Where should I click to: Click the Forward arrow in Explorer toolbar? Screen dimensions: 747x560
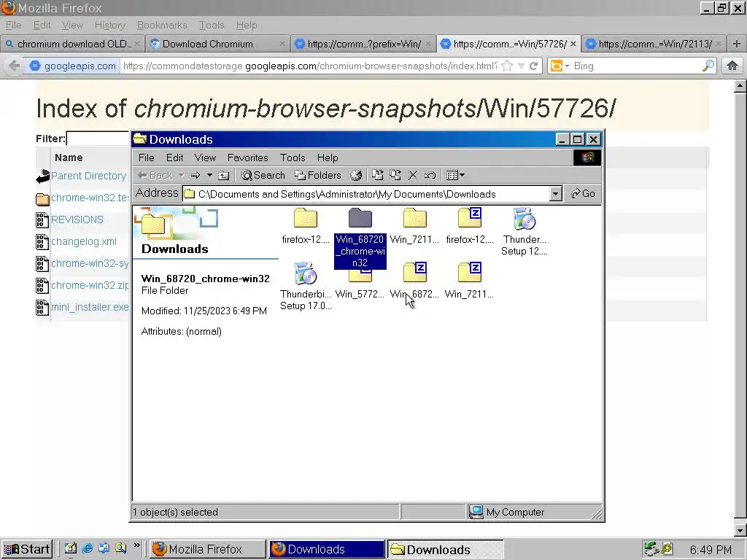196,175
